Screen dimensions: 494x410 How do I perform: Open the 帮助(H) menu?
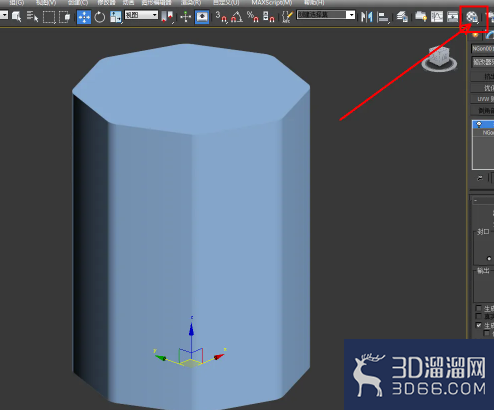pyautogui.click(x=314, y=3)
